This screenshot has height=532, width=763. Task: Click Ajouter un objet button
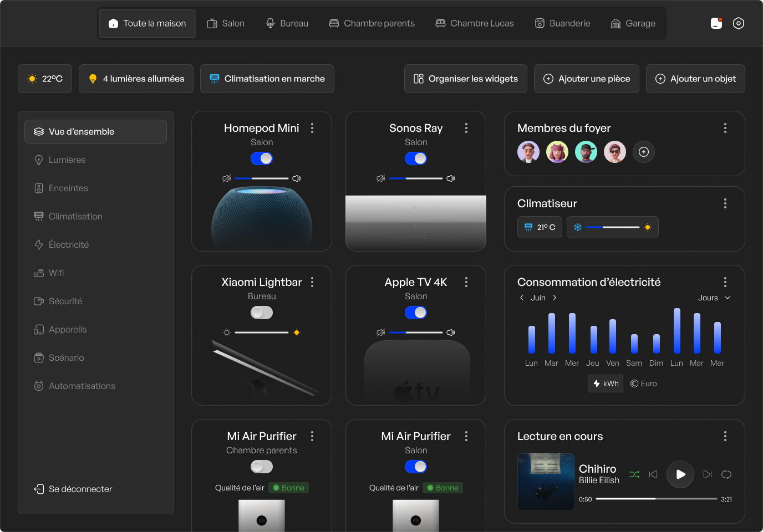tap(695, 79)
